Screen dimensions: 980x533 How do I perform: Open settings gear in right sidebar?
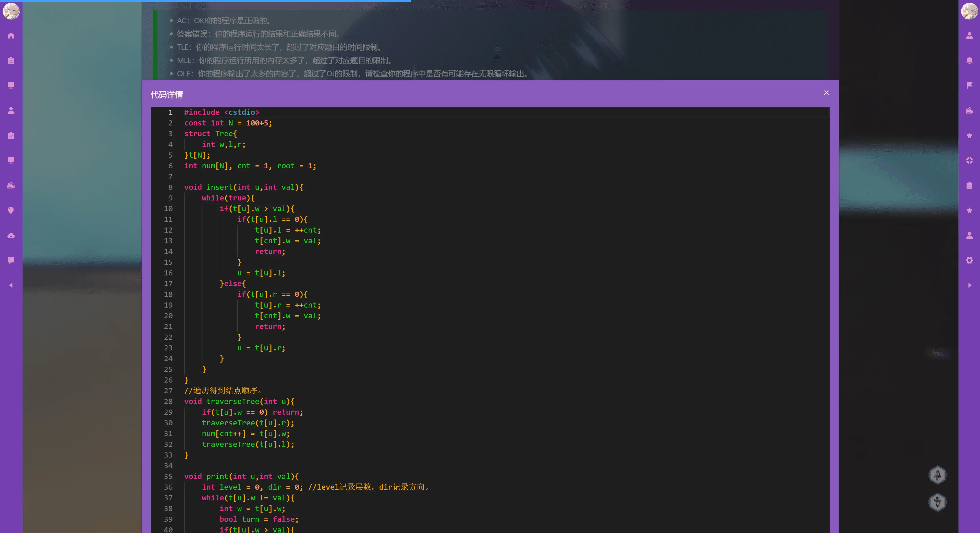point(969,260)
